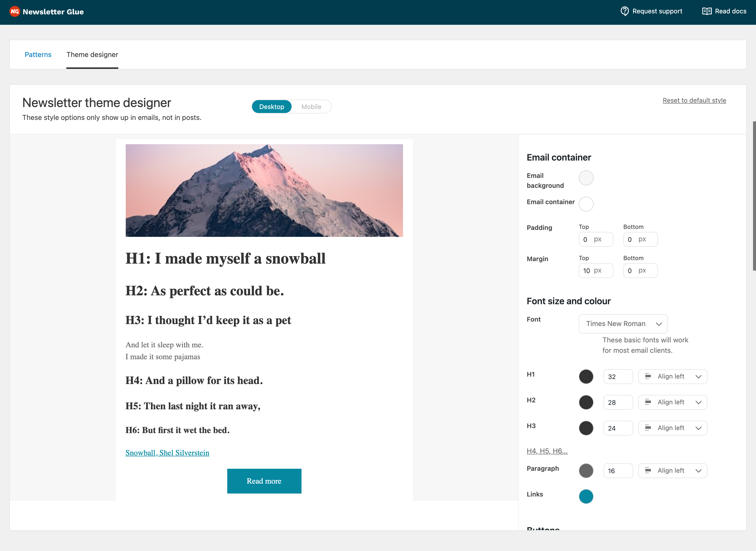Viewport: 756px width, 551px height.
Task: Open the Email container colour picker
Action: tap(586, 204)
